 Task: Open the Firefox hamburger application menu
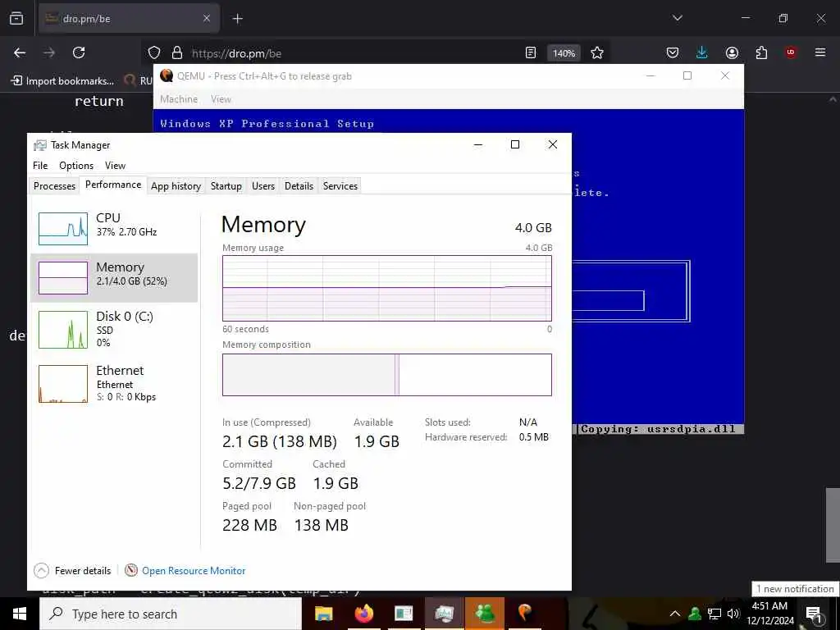[820, 52]
